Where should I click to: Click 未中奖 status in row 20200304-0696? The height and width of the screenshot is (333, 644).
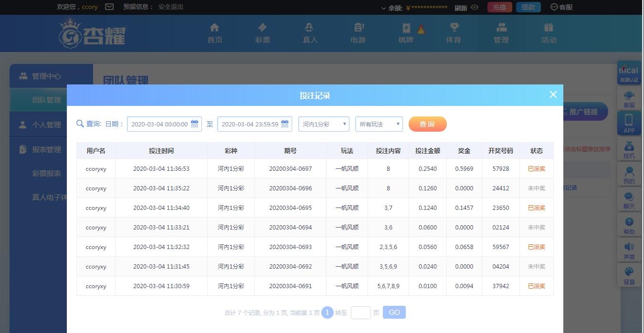tap(537, 188)
